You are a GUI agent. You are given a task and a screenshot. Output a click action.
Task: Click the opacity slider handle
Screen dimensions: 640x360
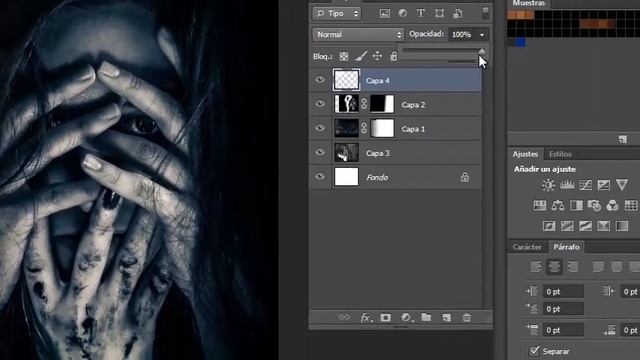(x=482, y=51)
